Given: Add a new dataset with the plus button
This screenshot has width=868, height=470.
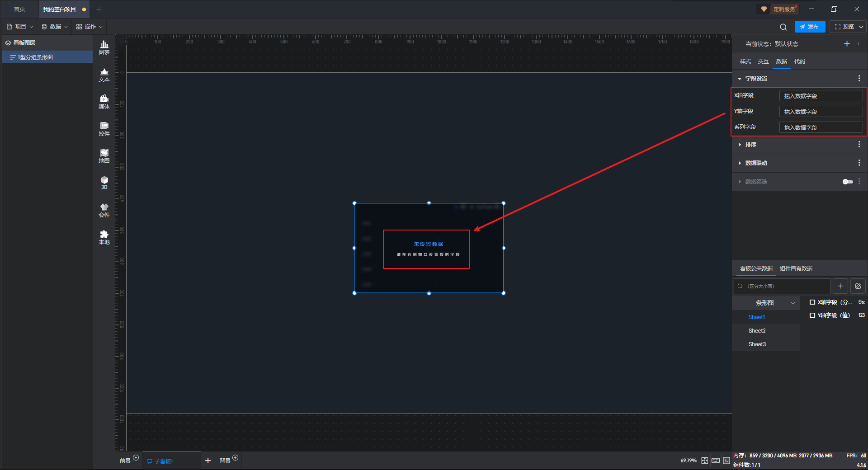Looking at the screenshot, I should (x=840, y=286).
